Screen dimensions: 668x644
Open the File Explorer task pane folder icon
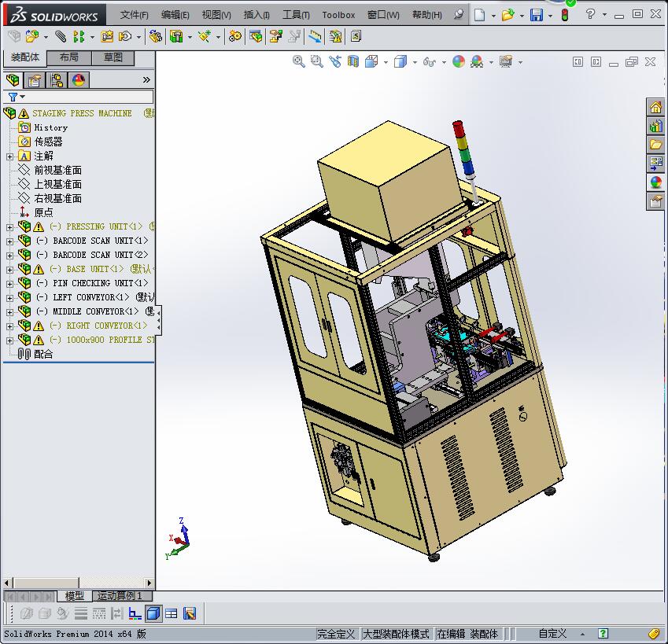pyautogui.click(x=655, y=145)
